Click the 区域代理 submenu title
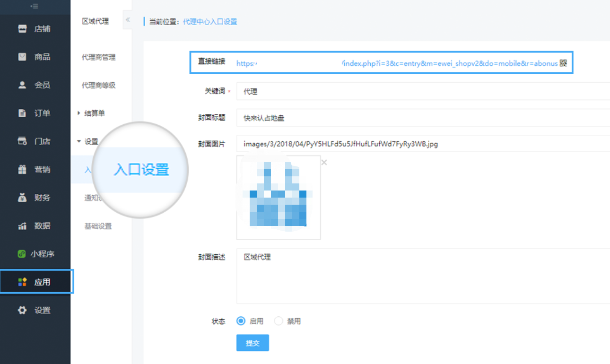 coord(95,21)
